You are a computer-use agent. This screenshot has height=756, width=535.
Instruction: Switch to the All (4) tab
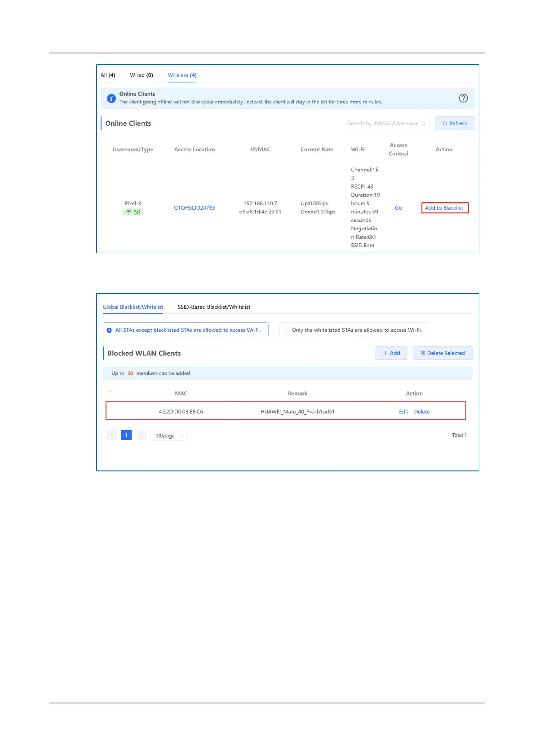coord(108,75)
